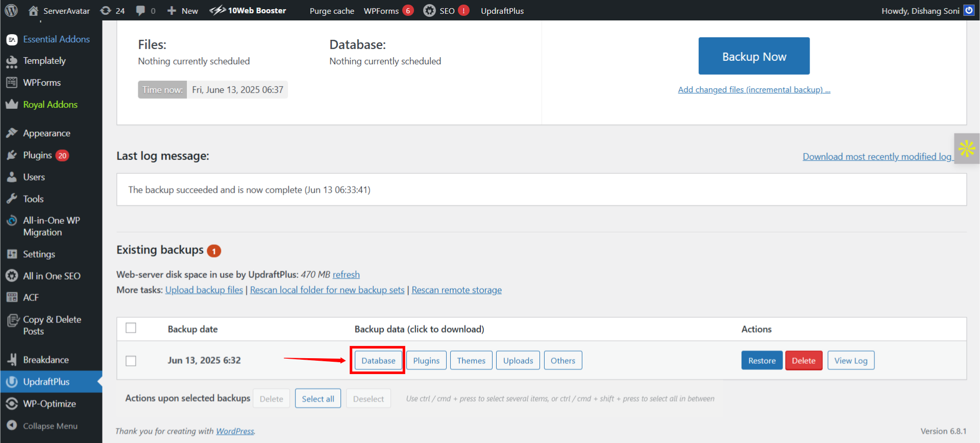Click the user avatar icon
980x443 pixels.
point(969,10)
